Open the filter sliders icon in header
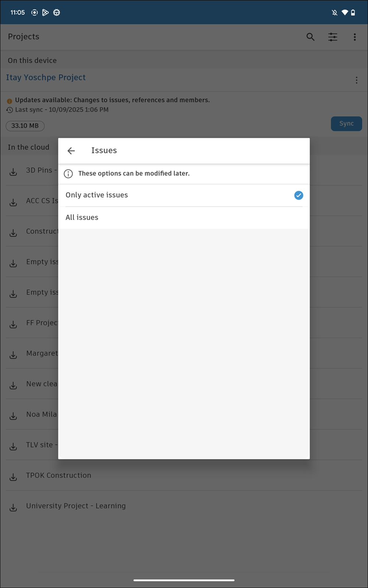 tap(333, 37)
